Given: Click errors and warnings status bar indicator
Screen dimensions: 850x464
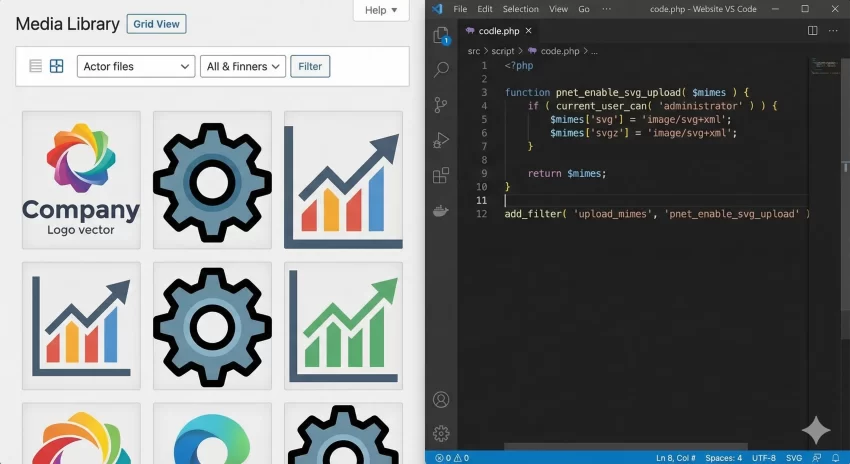Looking at the screenshot, I should (x=452, y=458).
